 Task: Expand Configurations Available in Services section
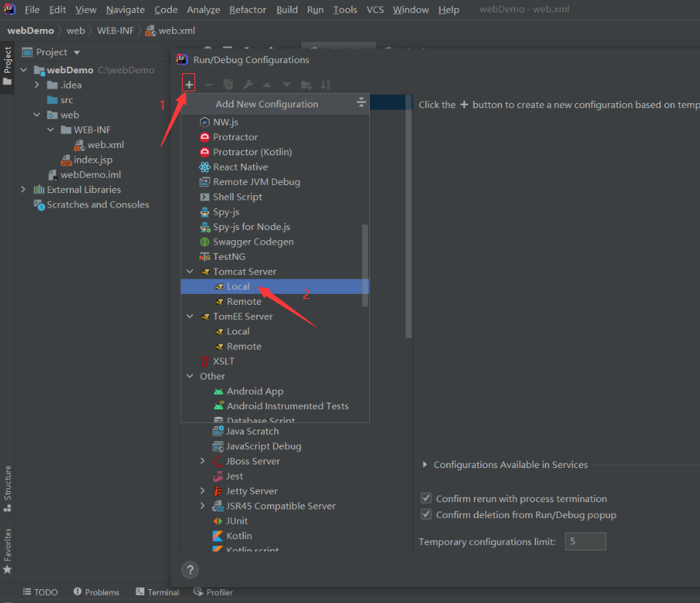coord(425,464)
